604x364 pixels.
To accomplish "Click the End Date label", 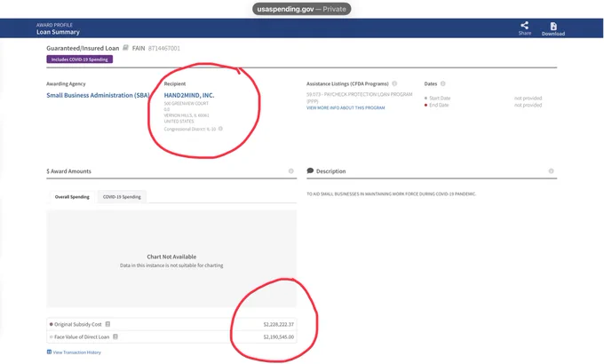I will (x=439, y=105).
